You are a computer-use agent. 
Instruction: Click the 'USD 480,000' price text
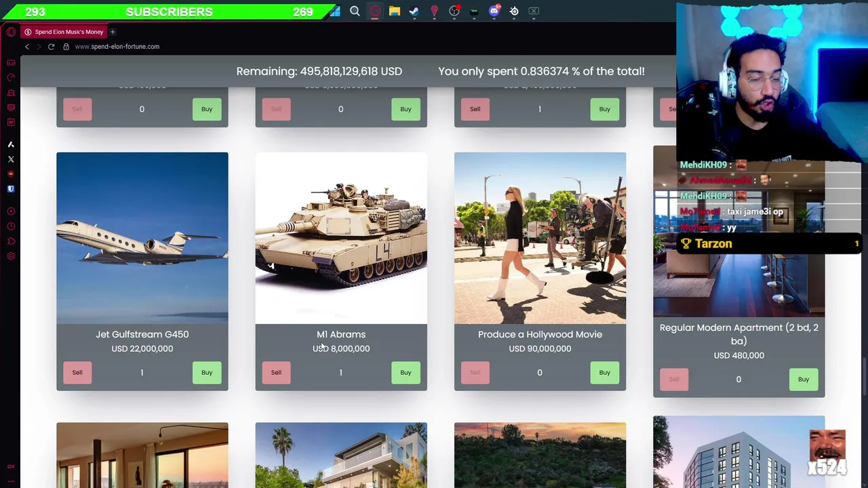(x=738, y=355)
